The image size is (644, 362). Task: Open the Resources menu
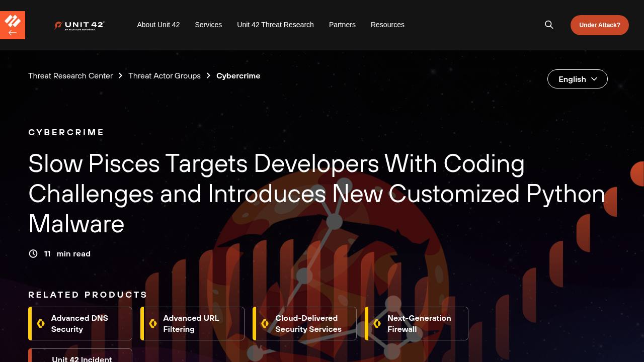tap(387, 25)
